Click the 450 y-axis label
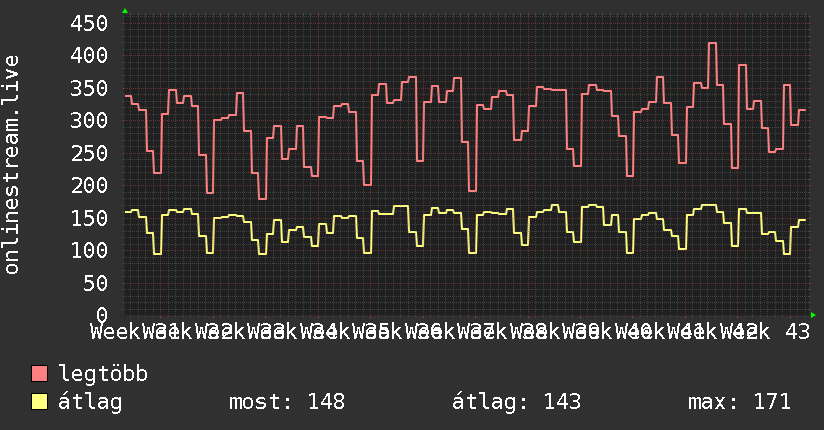 (89, 23)
